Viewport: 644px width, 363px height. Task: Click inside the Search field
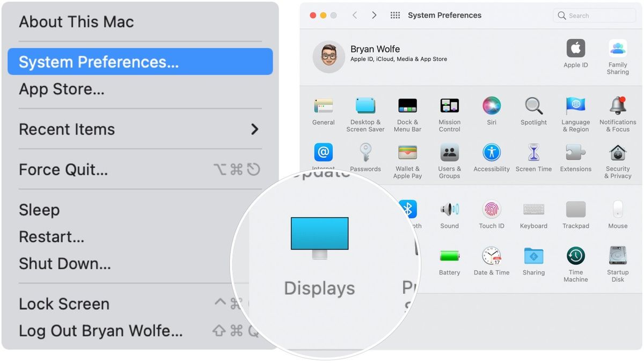(594, 16)
